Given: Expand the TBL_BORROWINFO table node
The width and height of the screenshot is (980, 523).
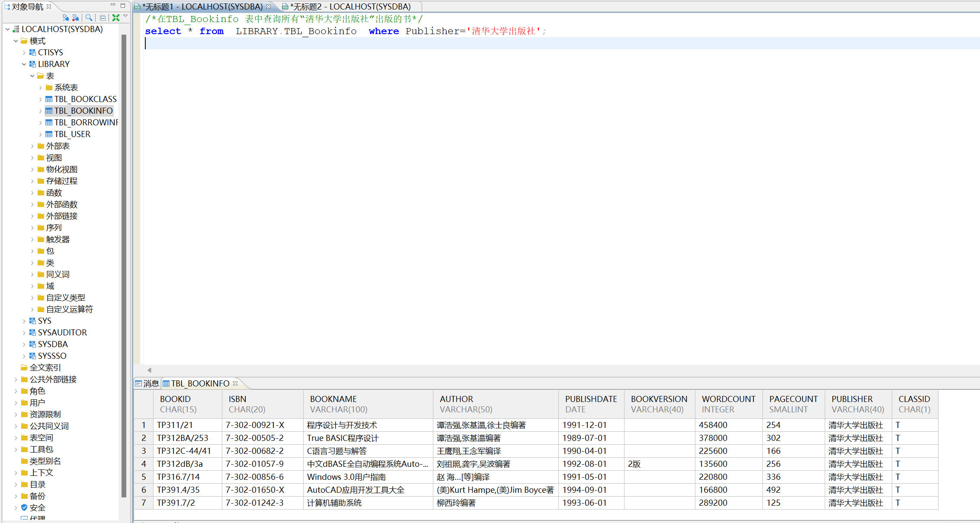Looking at the screenshot, I should click(x=41, y=123).
